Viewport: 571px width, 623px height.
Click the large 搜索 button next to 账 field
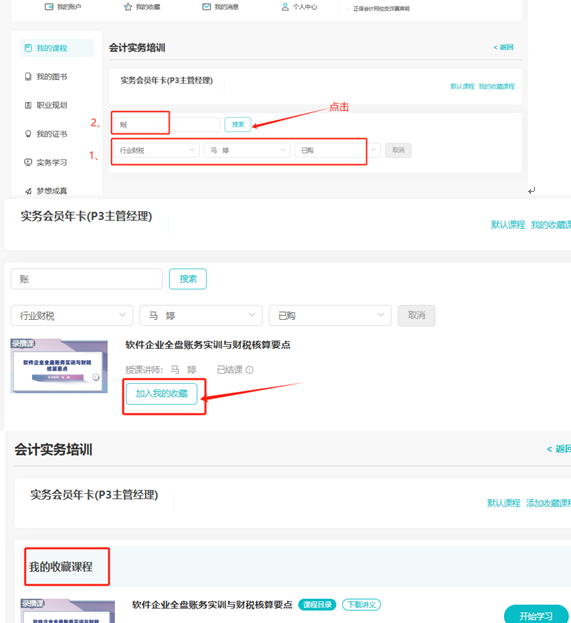tap(188, 279)
